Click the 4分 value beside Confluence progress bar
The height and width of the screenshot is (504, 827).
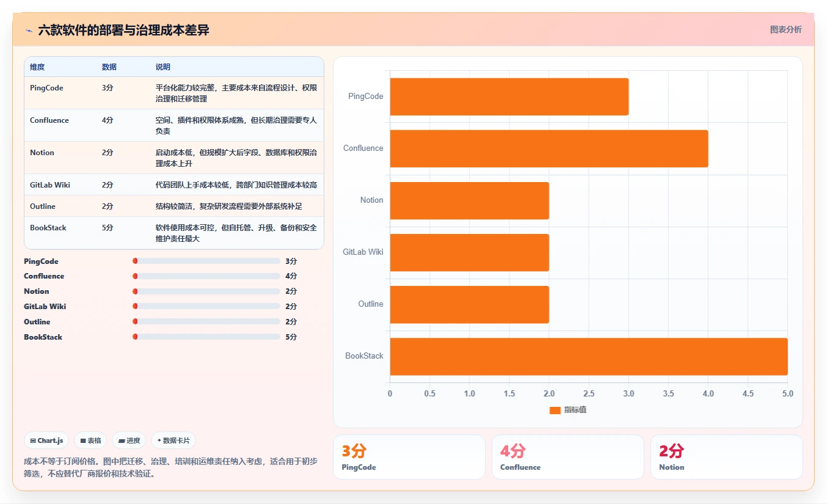[291, 276]
